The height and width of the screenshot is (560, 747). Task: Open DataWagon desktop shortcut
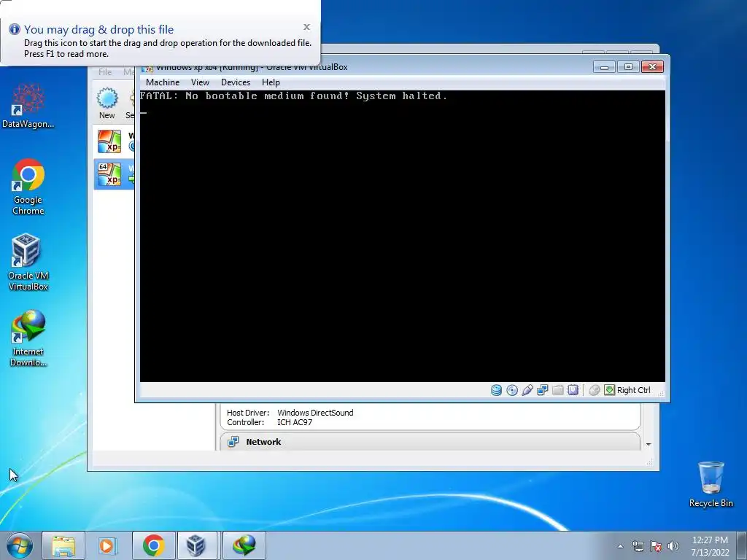point(28,106)
